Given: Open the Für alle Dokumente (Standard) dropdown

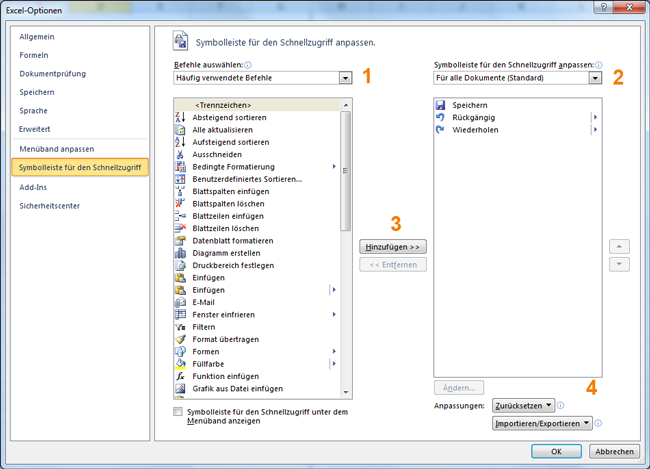Looking at the screenshot, I should [x=595, y=78].
